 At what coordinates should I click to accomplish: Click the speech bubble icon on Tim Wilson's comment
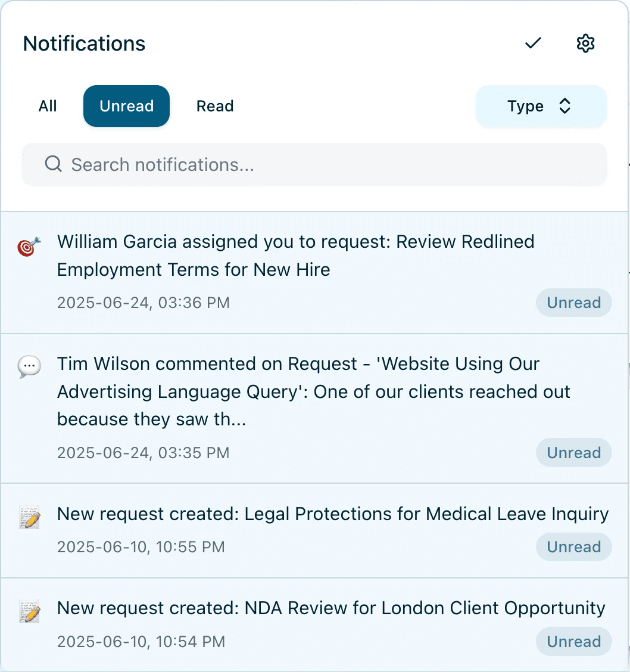(x=29, y=365)
